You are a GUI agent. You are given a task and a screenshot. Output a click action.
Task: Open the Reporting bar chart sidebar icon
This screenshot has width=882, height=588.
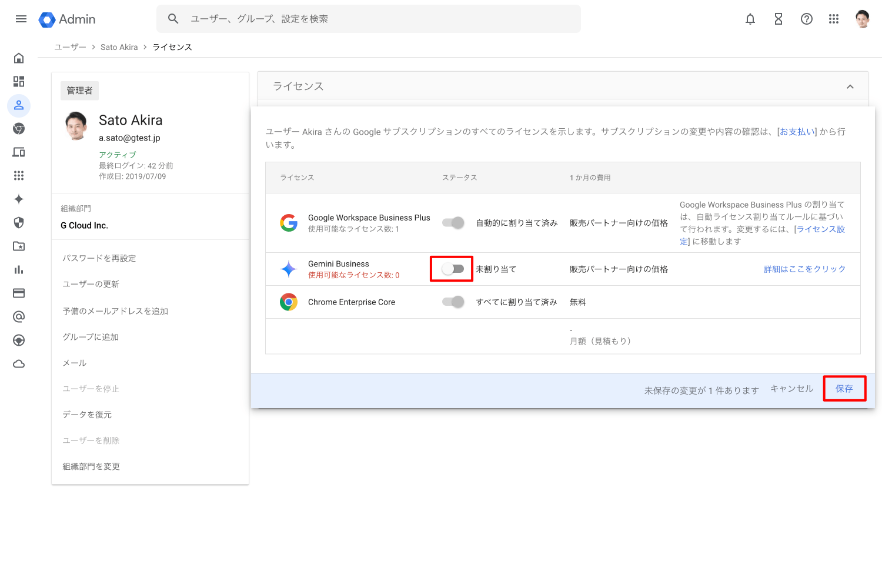(x=19, y=270)
